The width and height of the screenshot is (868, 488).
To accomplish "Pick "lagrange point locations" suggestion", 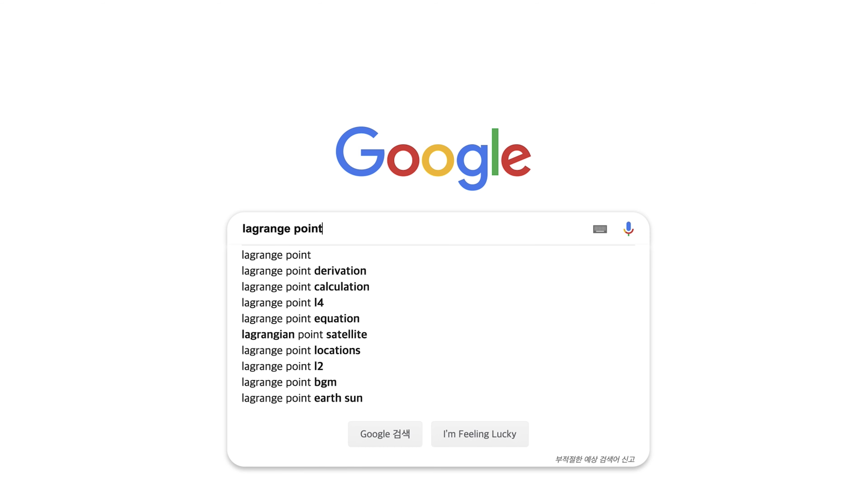I will click(438, 350).
